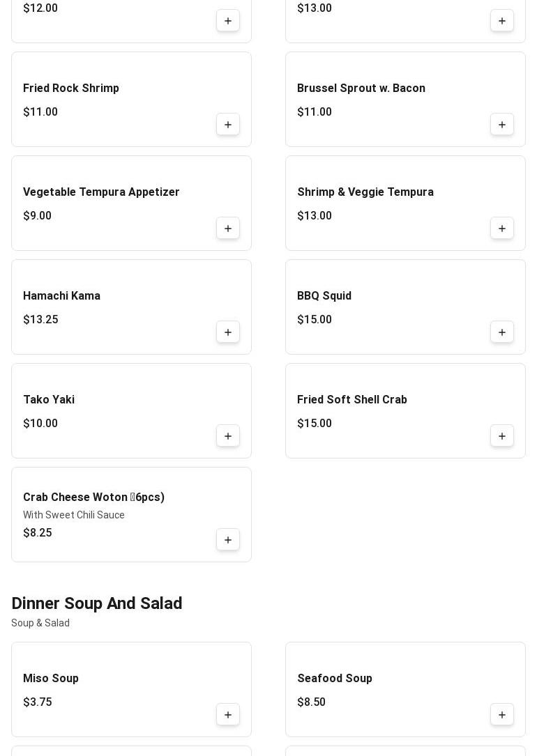This screenshot has width=537, height=756.
Task: Add Brussel Sprout w. Bacon to order
Action: 502,125
